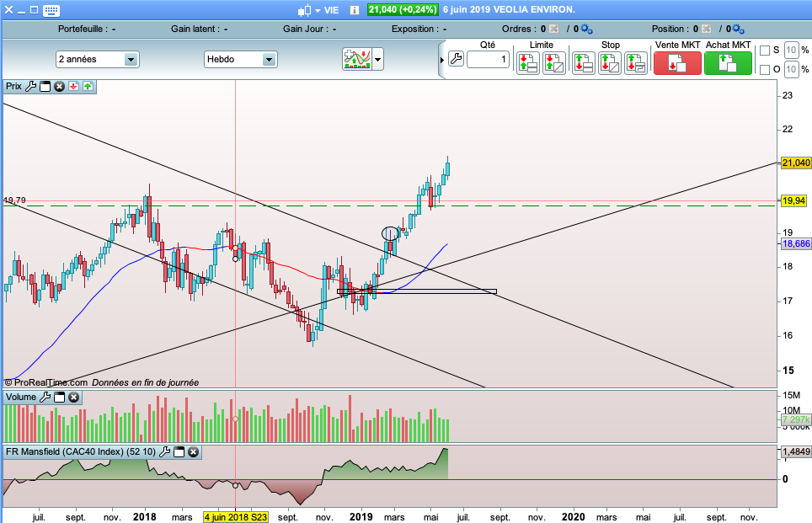The height and width of the screenshot is (523, 812).
Task: Click the green Achat MKT buy button
Action: pyautogui.click(x=728, y=63)
